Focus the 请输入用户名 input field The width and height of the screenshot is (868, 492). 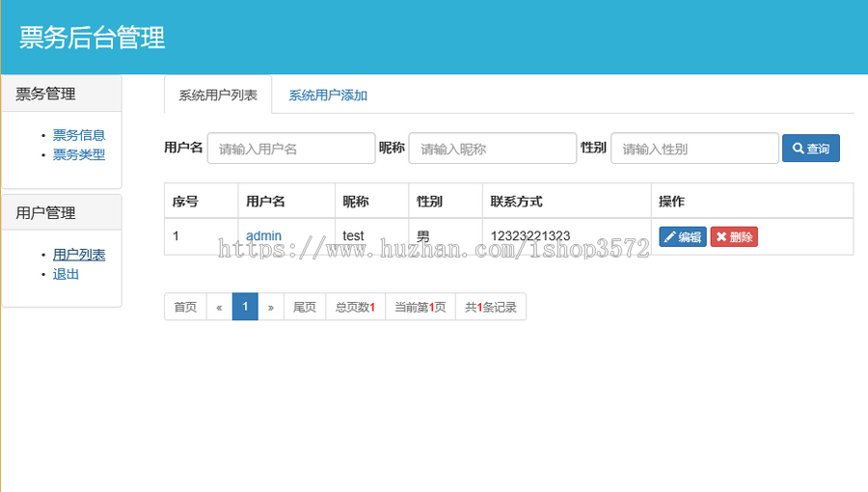click(x=291, y=149)
